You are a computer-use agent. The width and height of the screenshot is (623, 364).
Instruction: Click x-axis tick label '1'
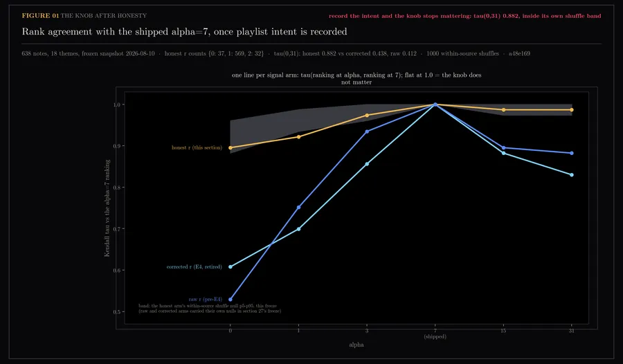point(299,331)
